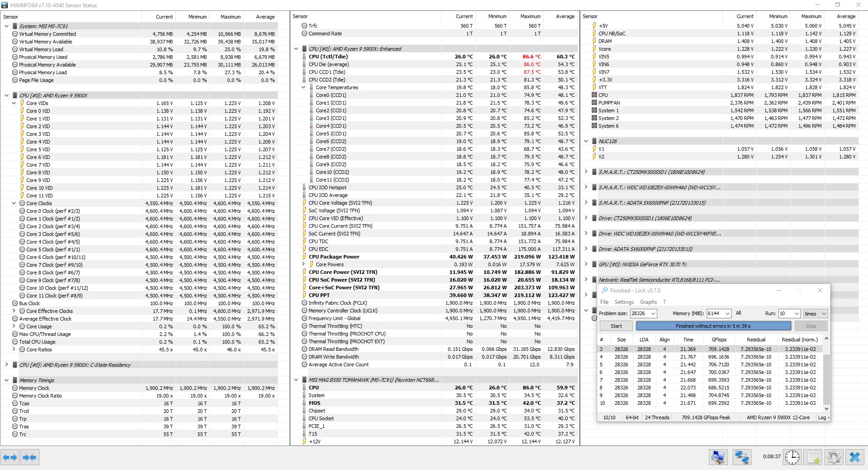Click the Residual (norm.) column header in LinX
Viewport: 868px width, 470px height.
coord(800,340)
